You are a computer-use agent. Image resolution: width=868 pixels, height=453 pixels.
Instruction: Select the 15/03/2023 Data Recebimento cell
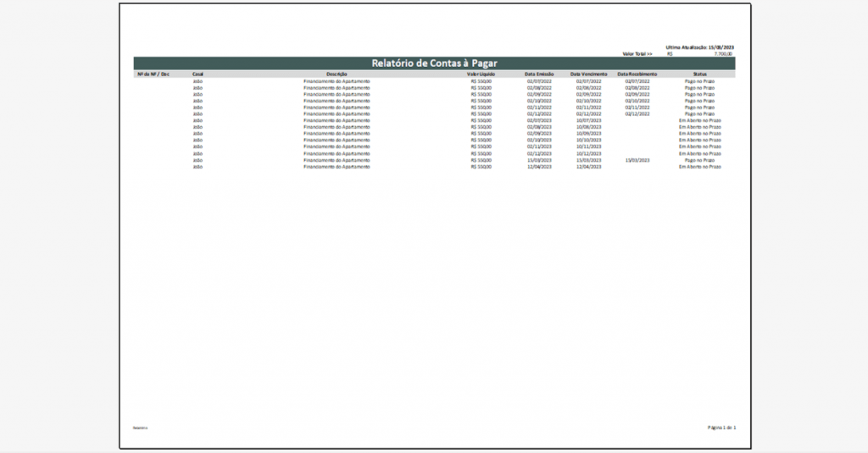click(x=637, y=160)
